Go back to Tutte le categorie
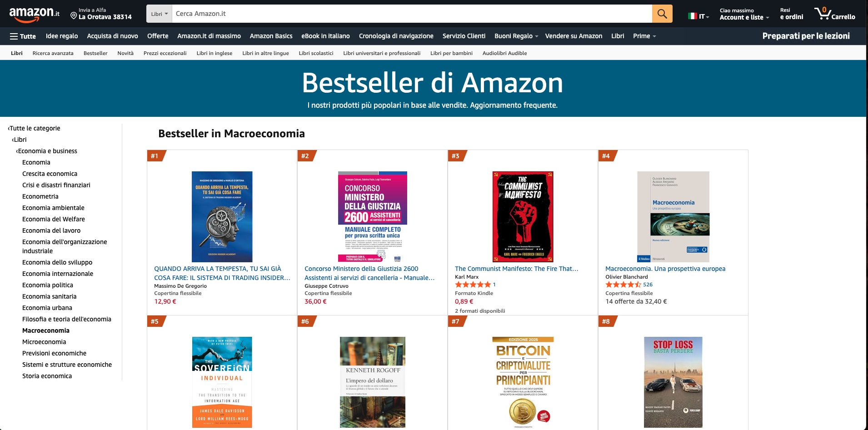 (34, 128)
